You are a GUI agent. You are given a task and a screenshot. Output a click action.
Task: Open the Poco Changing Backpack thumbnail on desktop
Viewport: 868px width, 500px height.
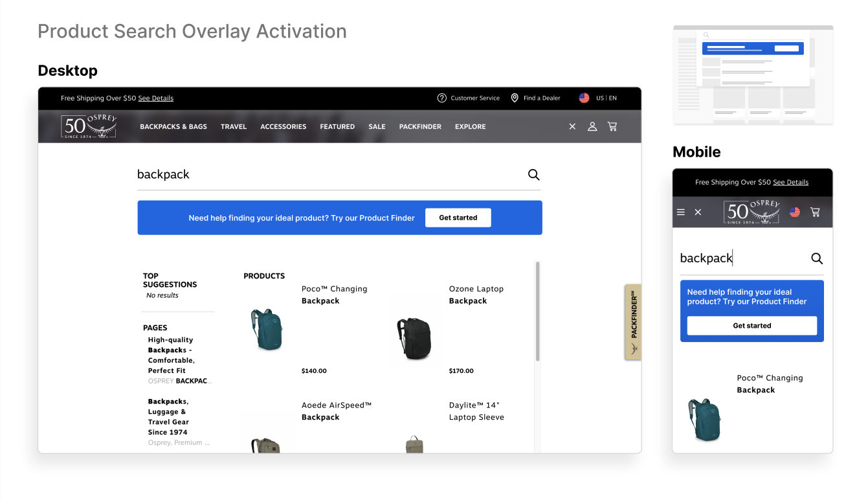(267, 329)
